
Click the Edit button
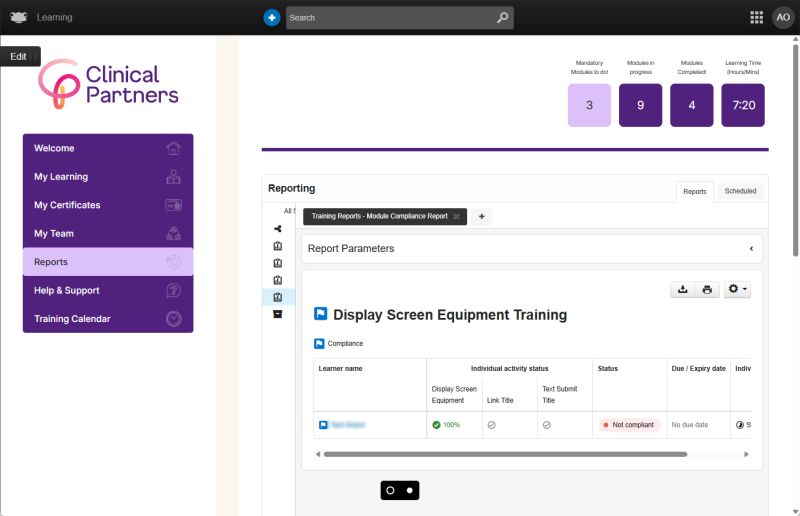pos(19,56)
